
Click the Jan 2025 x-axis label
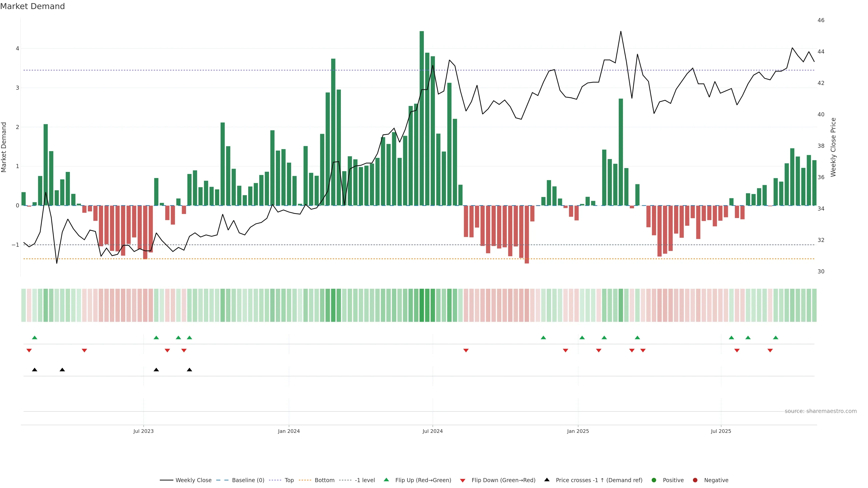pyautogui.click(x=578, y=431)
